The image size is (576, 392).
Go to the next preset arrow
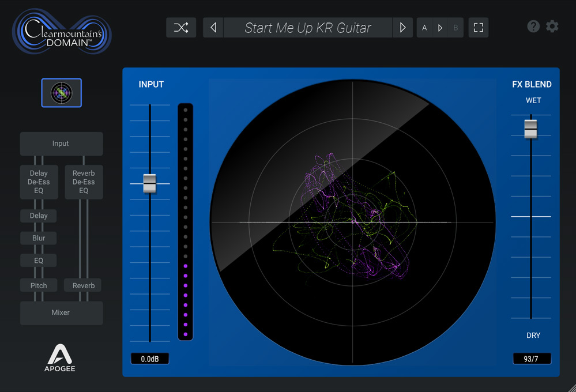[402, 28]
